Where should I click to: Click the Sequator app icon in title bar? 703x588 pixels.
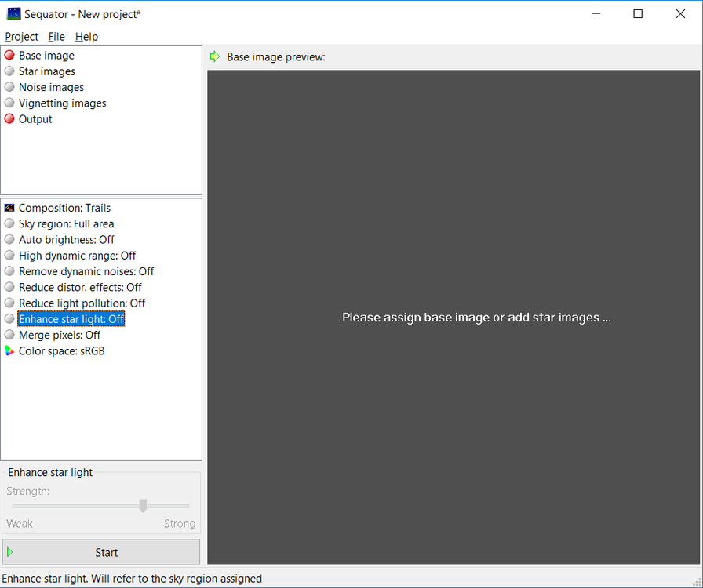coord(13,14)
